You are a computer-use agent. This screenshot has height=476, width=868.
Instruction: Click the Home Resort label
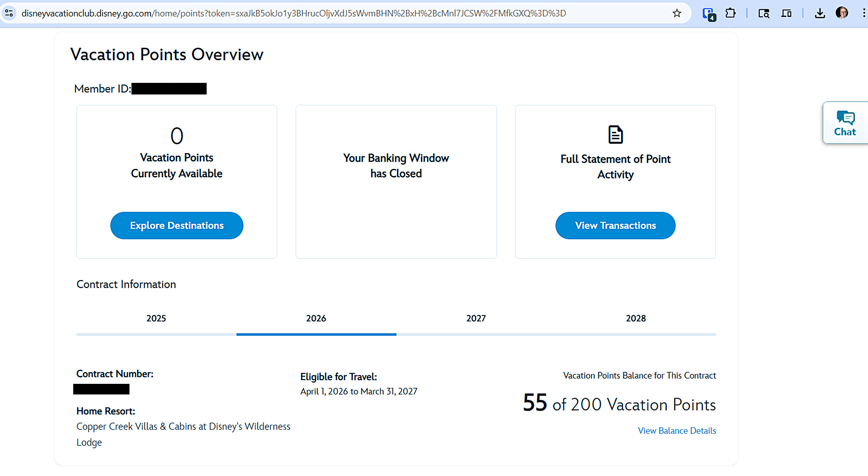pyautogui.click(x=106, y=411)
